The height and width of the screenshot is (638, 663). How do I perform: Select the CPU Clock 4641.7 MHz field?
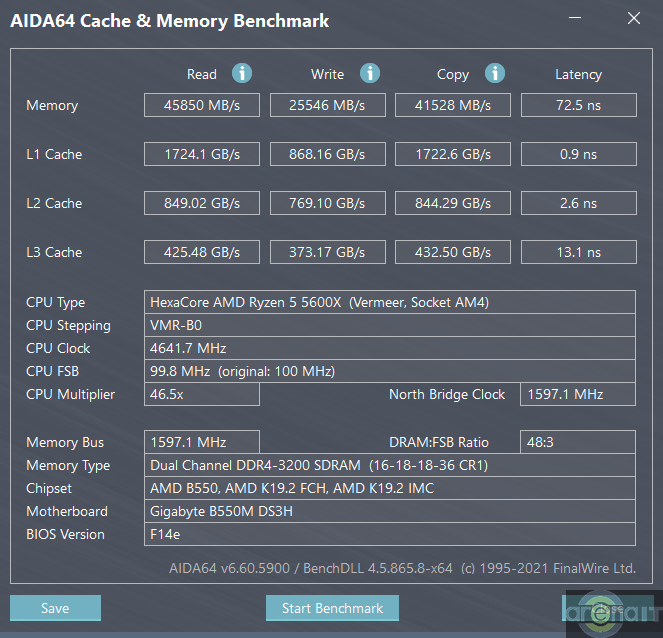pyautogui.click(x=390, y=348)
